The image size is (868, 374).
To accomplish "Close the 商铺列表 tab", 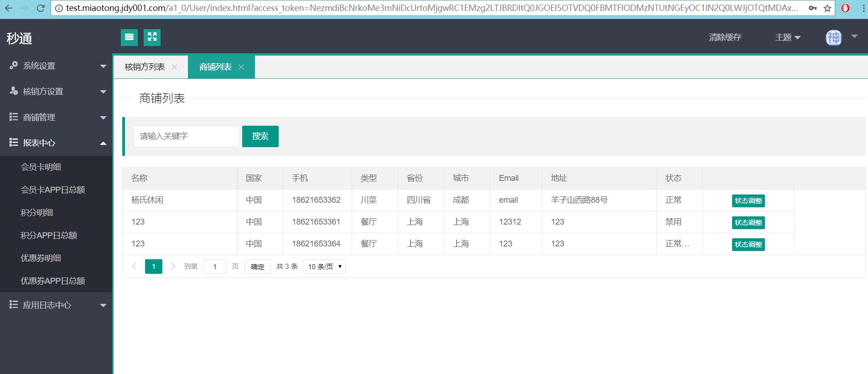I will pyautogui.click(x=241, y=67).
